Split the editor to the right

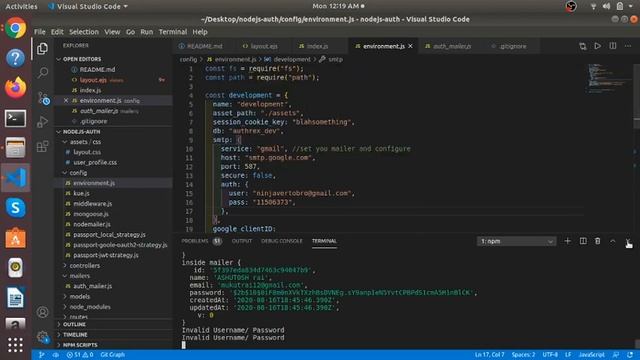[x=613, y=46]
